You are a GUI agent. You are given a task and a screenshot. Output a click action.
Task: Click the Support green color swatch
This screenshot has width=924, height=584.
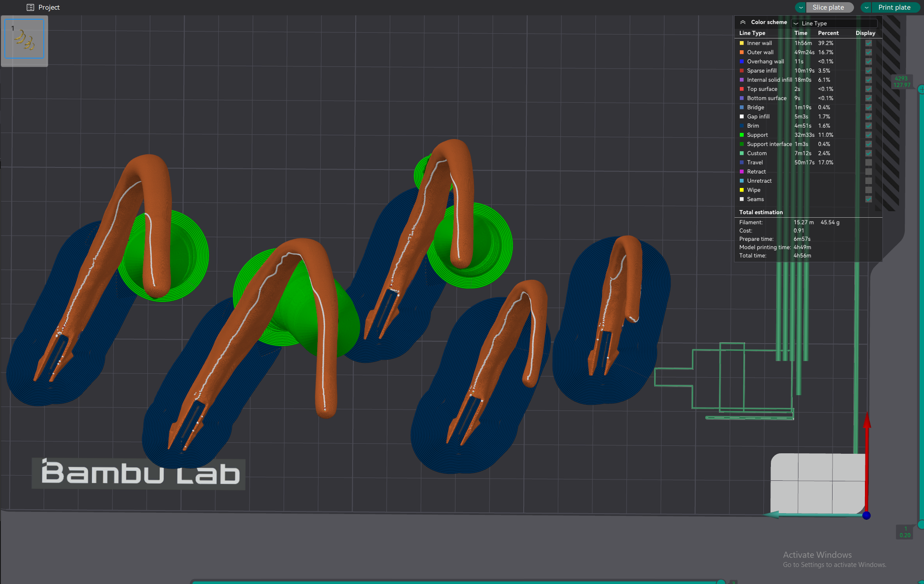pyautogui.click(x=742, y=135)
